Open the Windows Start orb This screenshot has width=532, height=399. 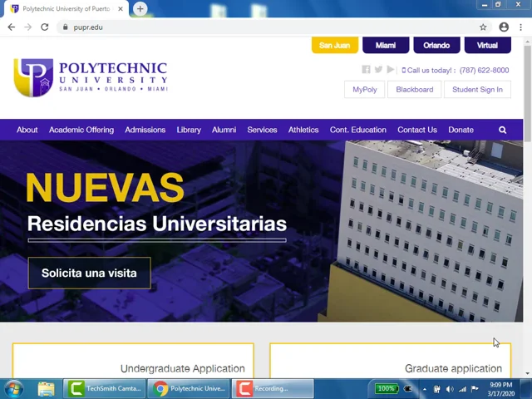click(13, 389)
